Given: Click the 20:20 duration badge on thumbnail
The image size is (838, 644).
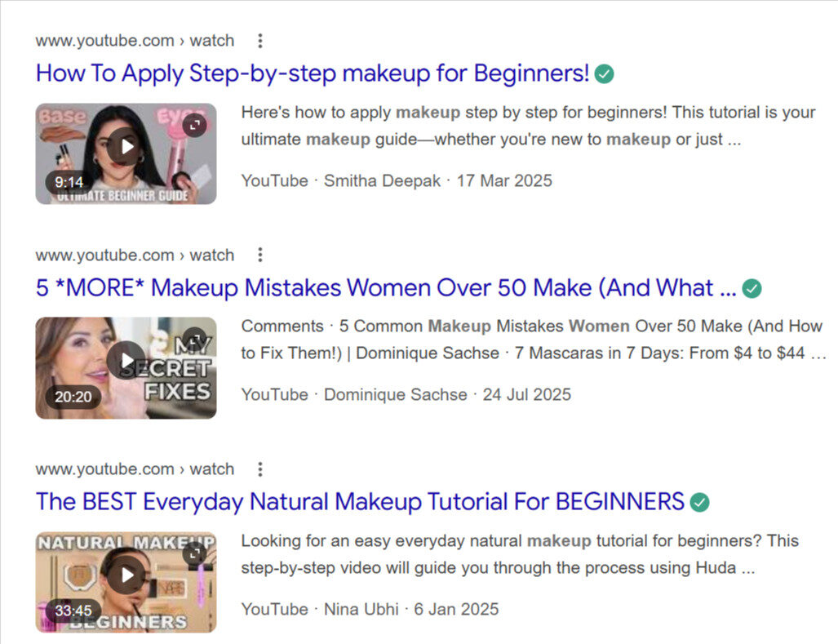Looking at the screenshot, I should (x=73, y=397).
